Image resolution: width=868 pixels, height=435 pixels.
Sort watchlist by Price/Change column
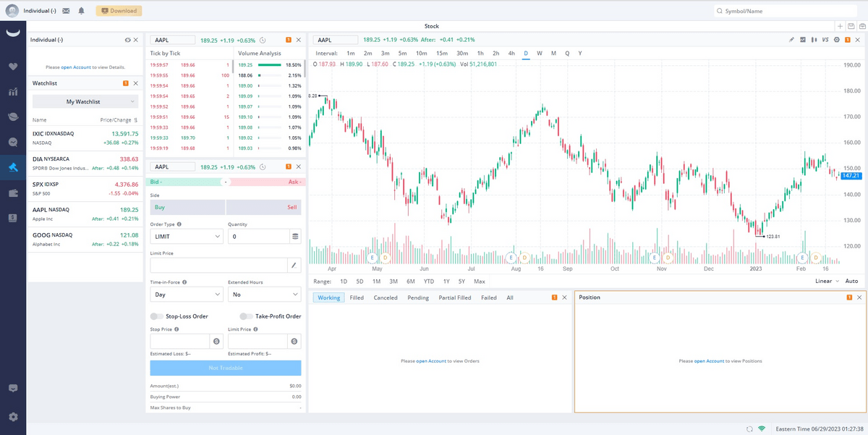pyautogui.click(x=119, y=120)
